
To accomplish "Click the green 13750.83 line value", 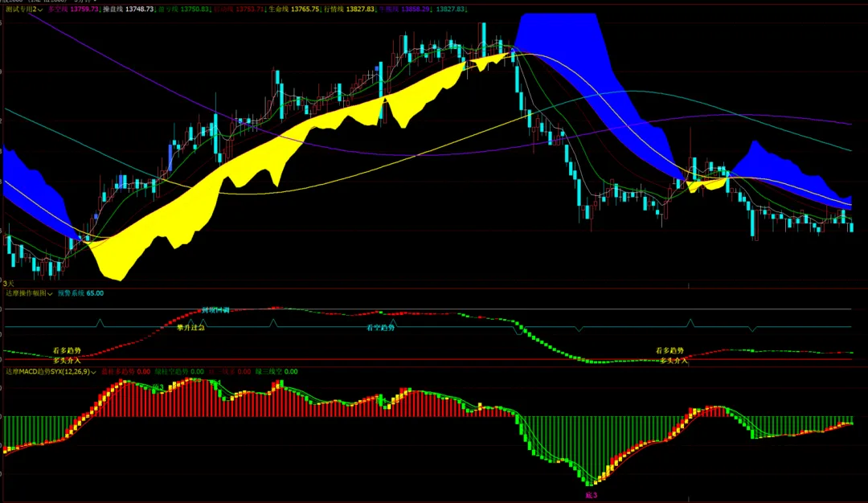I will click(x=194, y=10).
